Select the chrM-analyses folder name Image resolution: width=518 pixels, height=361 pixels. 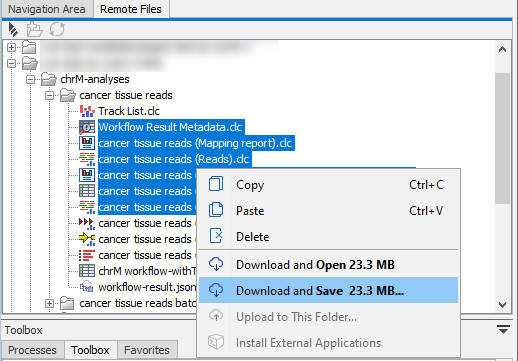tap(95, 79)
